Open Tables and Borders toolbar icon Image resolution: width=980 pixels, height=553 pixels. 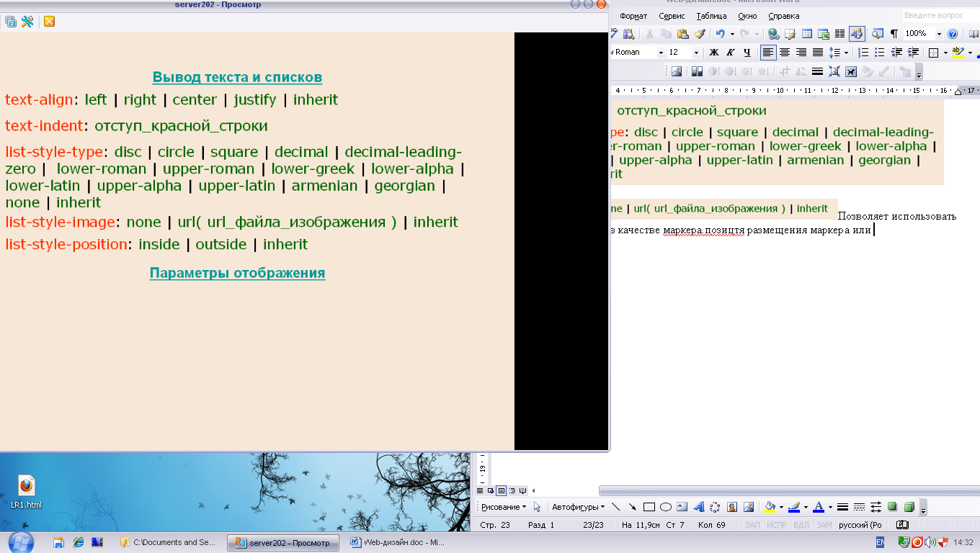(x=790, y=33)
